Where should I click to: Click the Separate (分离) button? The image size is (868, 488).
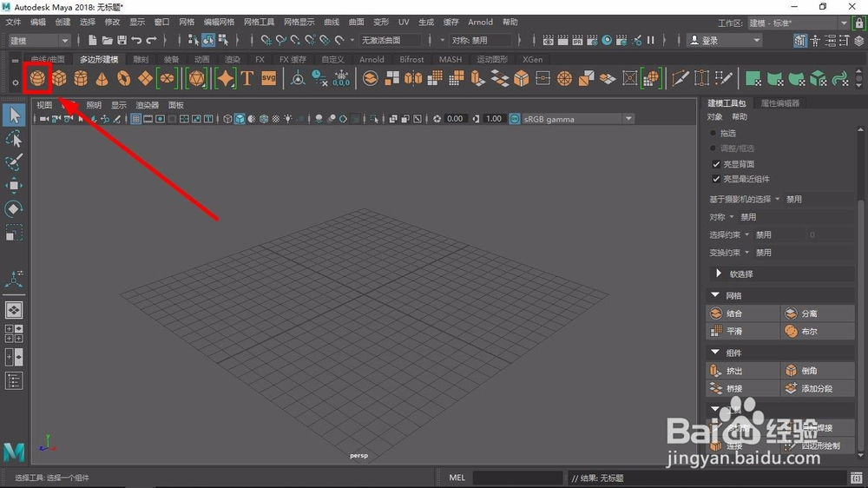pos(818,313)
